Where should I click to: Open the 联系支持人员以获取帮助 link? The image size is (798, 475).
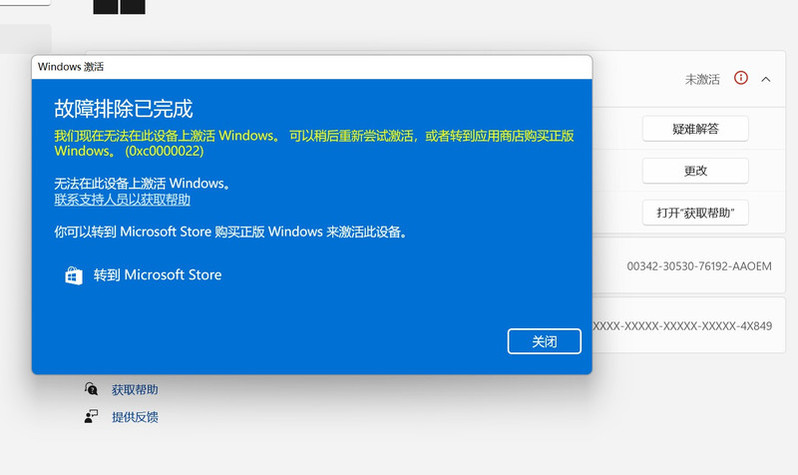122,200
